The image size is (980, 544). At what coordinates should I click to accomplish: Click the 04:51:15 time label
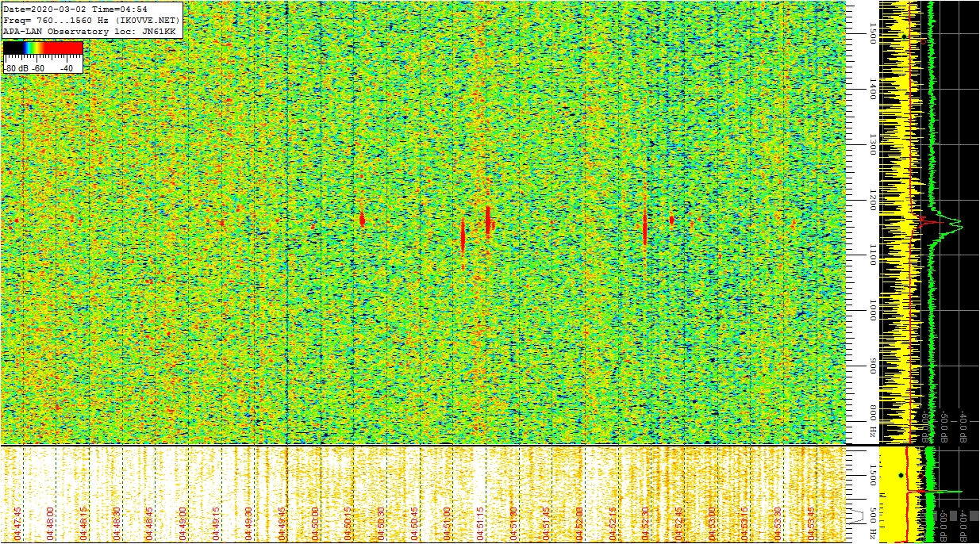pyautogui.click(x=481, y=523)
